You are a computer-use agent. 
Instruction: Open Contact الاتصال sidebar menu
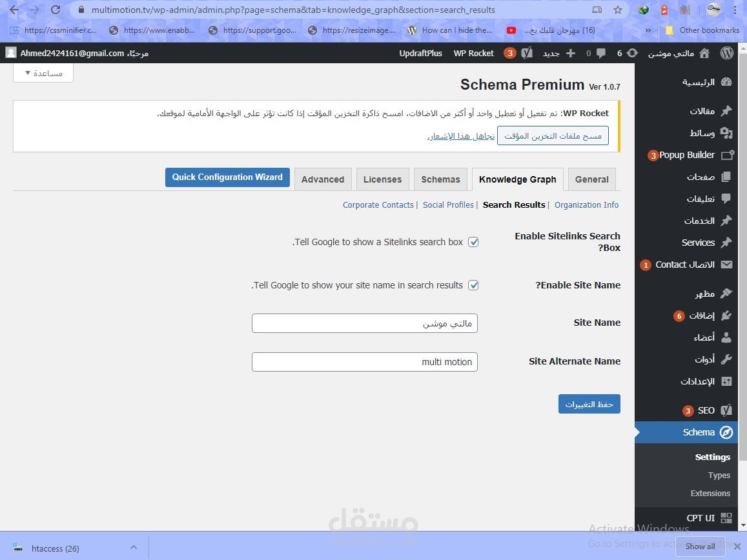[686, 265]
